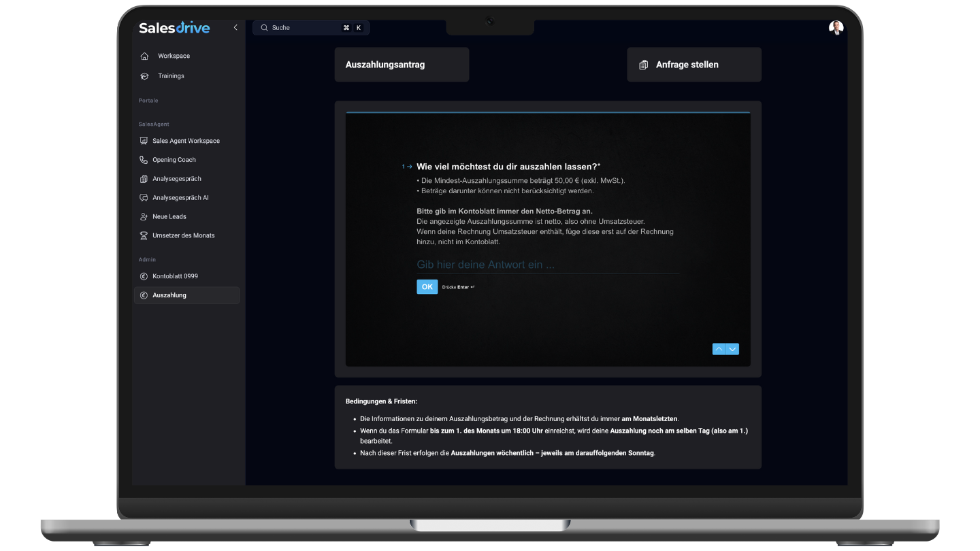Click the Trainings graduation cap icon
980x551 pixels.
pyautogui.click(x=144, y=76)
